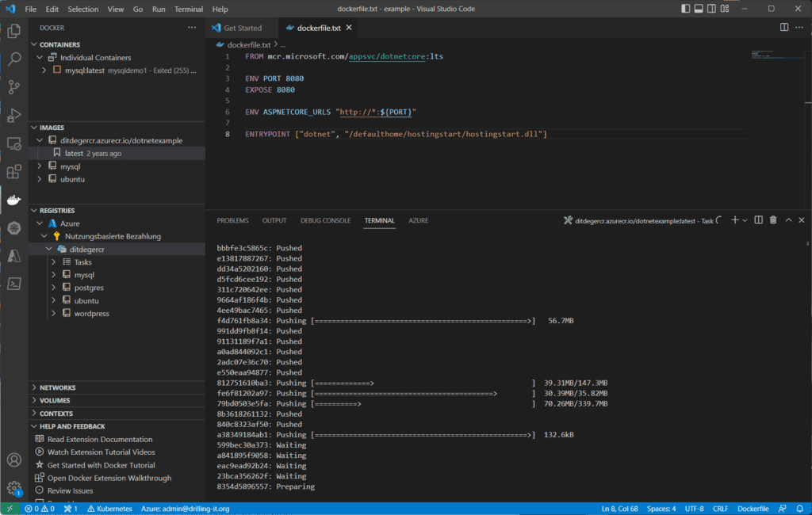Open the Azure view in activity bar
Screen dimensions: 812x515
click(14, 256)
